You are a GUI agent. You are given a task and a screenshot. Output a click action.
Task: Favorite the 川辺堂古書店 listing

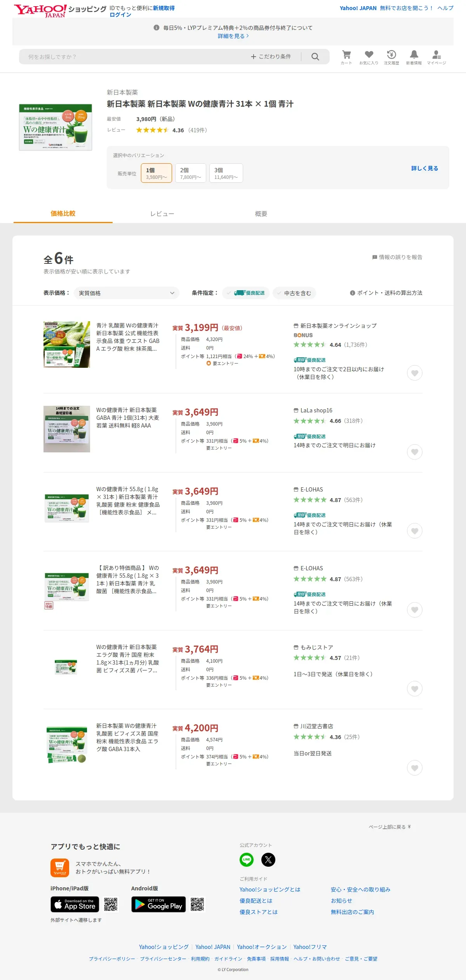pos(415,768)
